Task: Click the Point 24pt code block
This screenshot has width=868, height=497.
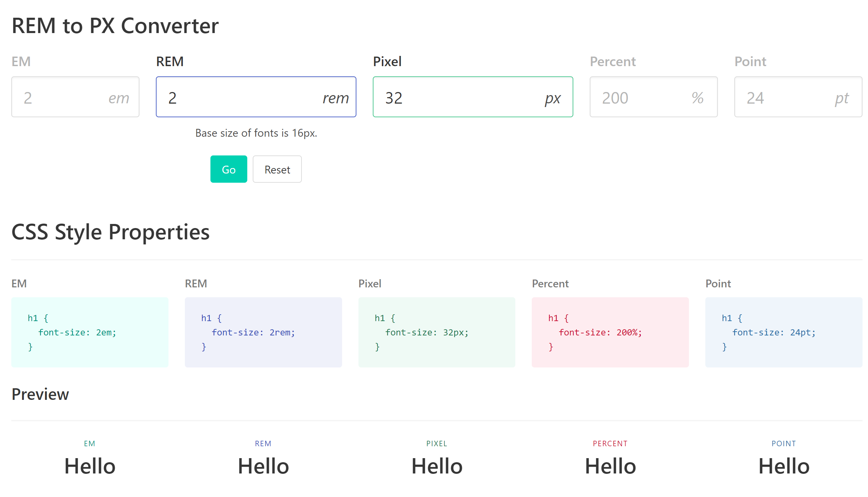Action: tap(783, 332)
